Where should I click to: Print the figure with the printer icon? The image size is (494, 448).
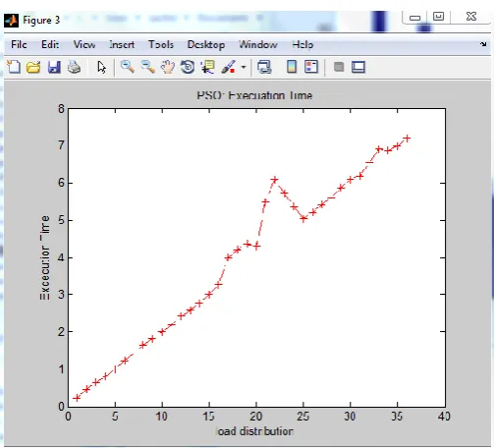75,67
